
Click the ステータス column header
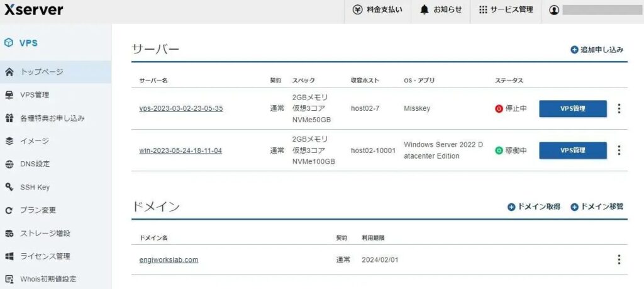tap(509, 81)
